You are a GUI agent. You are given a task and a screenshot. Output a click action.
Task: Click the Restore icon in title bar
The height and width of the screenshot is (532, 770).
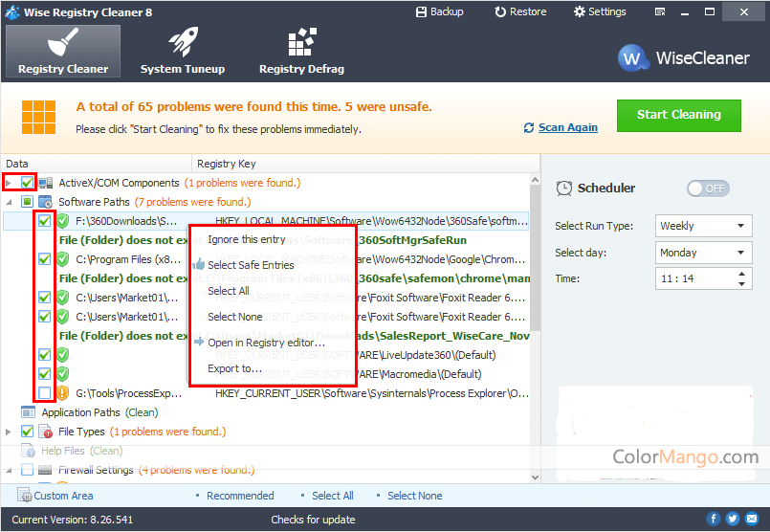501,11
